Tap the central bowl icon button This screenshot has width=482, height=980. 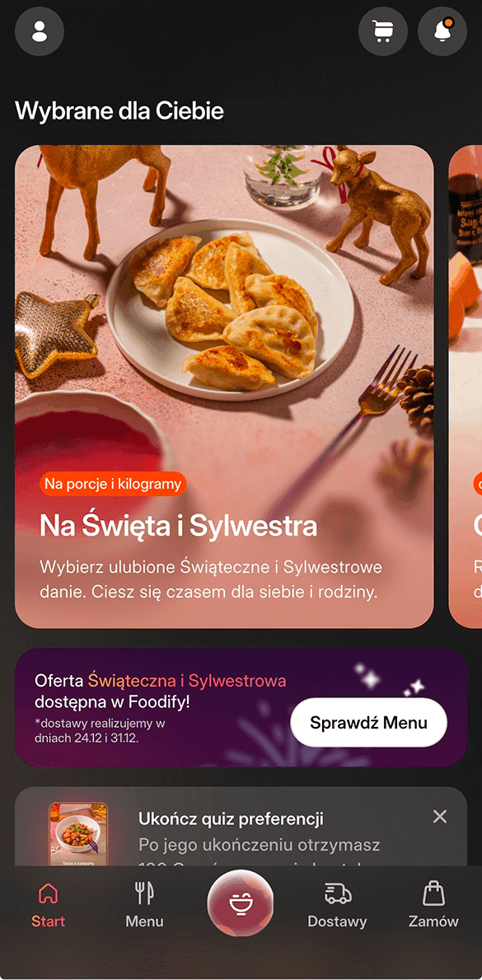click(240, 903)
